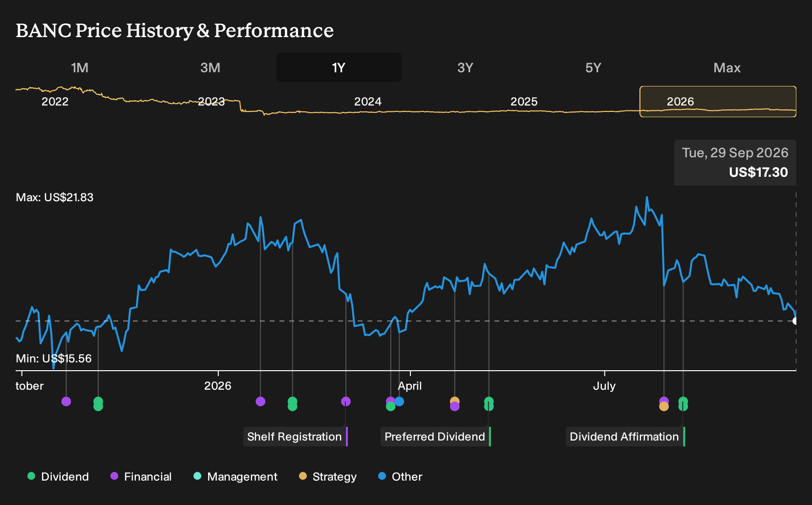Toggle the Other legend filter
Image resolution: width=812 pixels, height=505 pixels.
(x=400, y=477)
